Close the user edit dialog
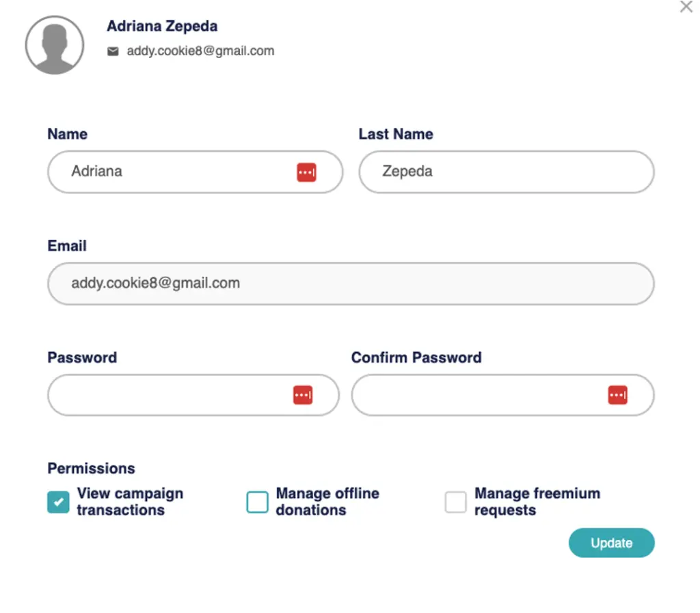Image resolution: width=700 pixels, height=613 pixels. point(686,7)
